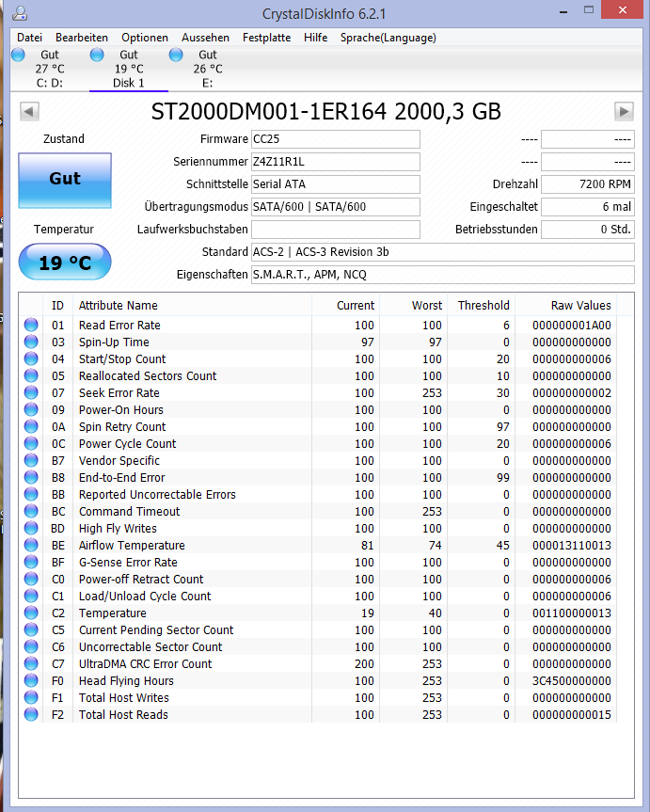The width and height of the screenshot is (650, 812).
Task: Click status orb for Vendor Specific
Action: click(31, 460)
